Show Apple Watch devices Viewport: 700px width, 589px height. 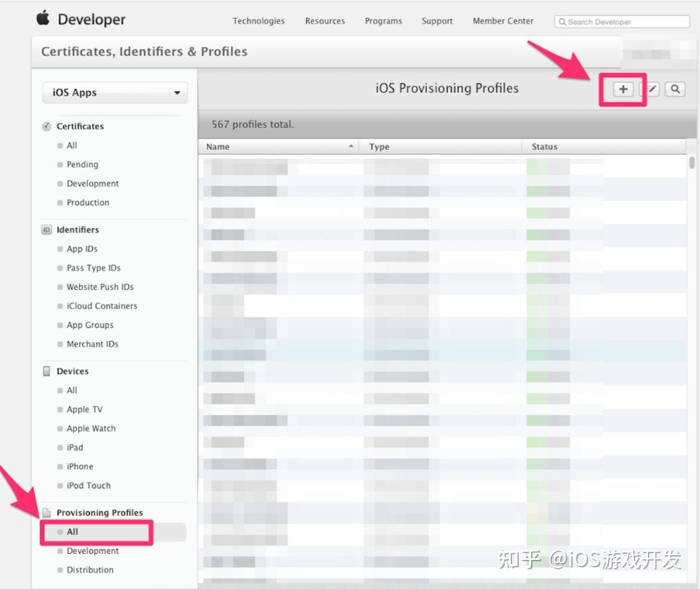(91, 429)
